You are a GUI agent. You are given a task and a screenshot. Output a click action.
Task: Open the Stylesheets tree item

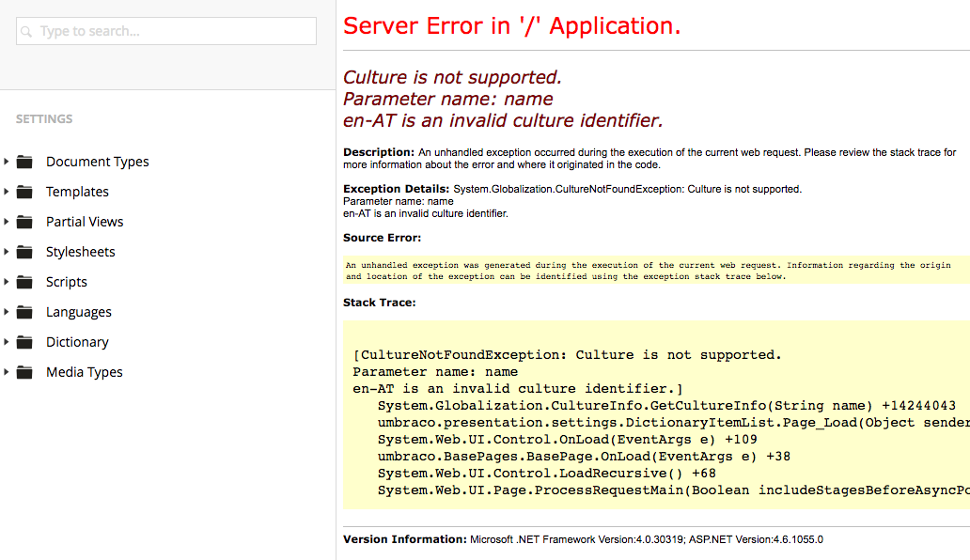(80, 252)
